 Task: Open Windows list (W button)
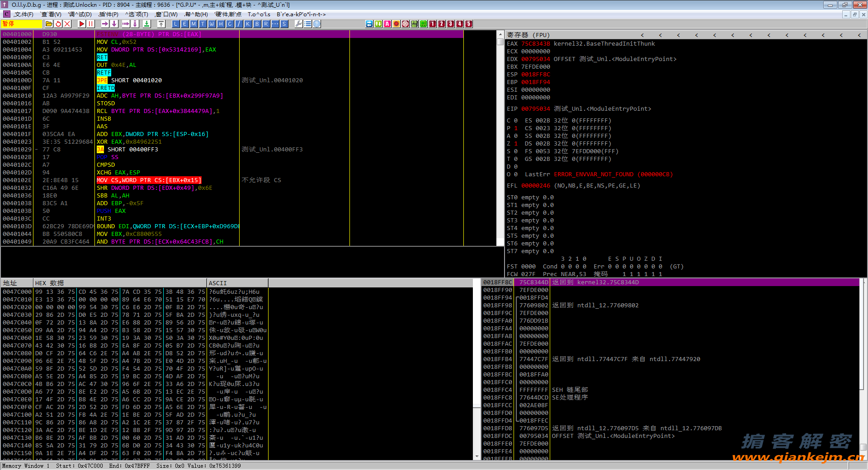[212, 24]
